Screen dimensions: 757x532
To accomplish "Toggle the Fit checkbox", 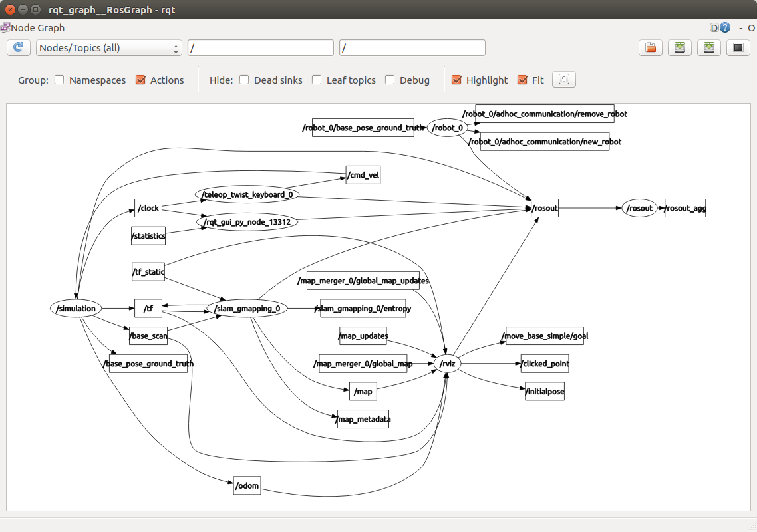I will pos(522,80).
